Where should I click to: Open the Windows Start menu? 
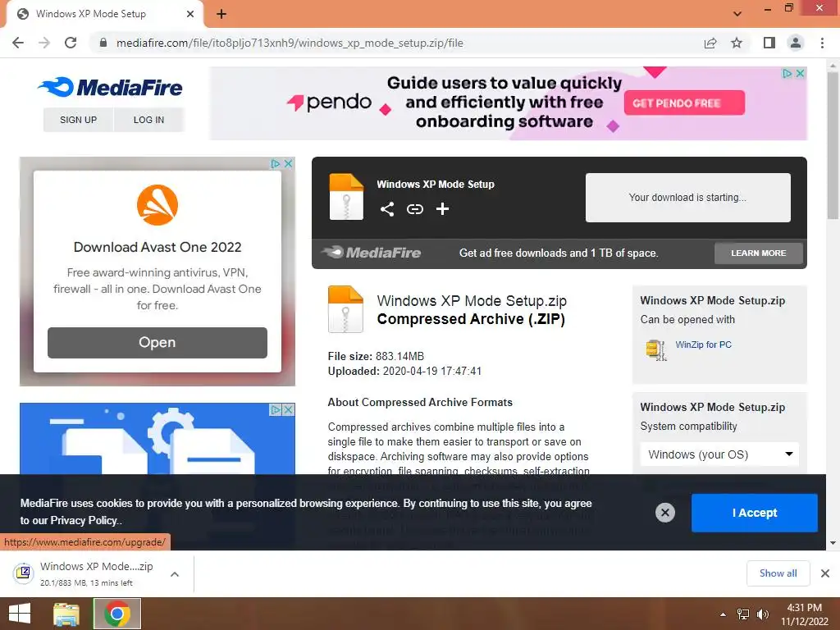[x=20, y=614]
